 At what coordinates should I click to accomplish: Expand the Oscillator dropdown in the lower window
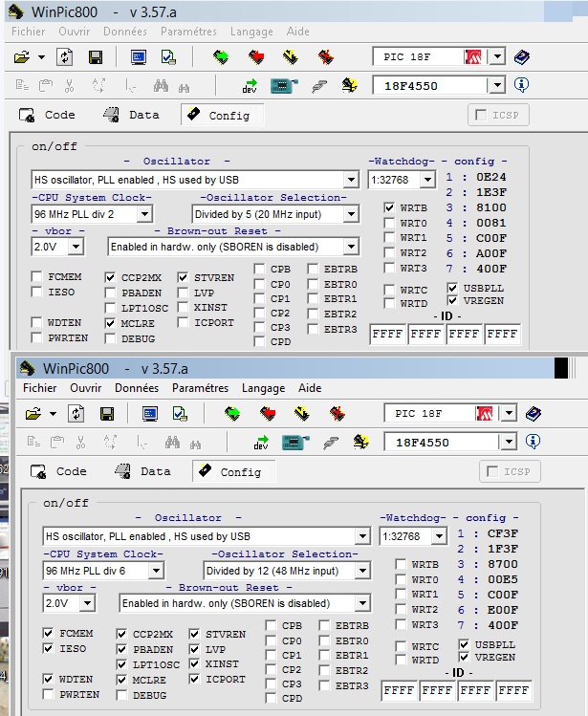(362, 536)
